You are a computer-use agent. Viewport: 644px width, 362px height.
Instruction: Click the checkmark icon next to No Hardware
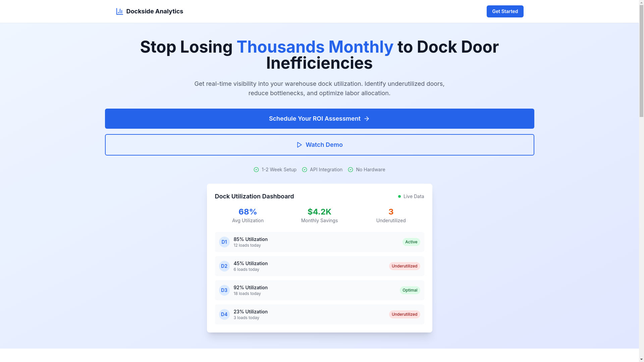pyautogui.click(x=351, y=170)
